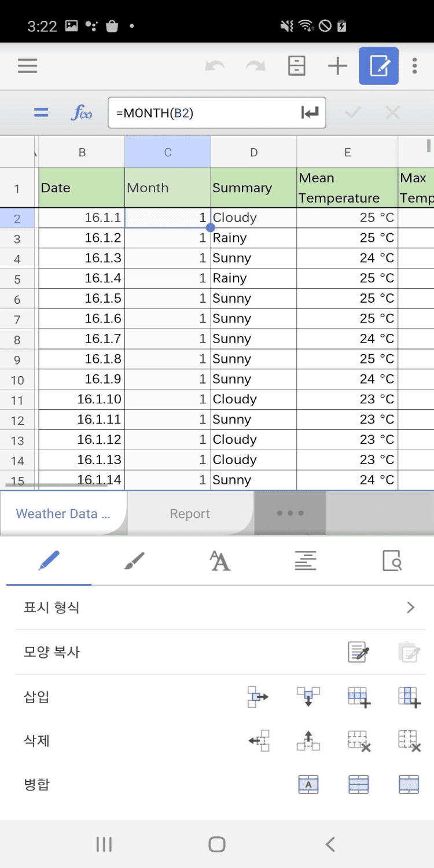Merge and center cells in 병합
434x868 pixels.
[308, 785]
